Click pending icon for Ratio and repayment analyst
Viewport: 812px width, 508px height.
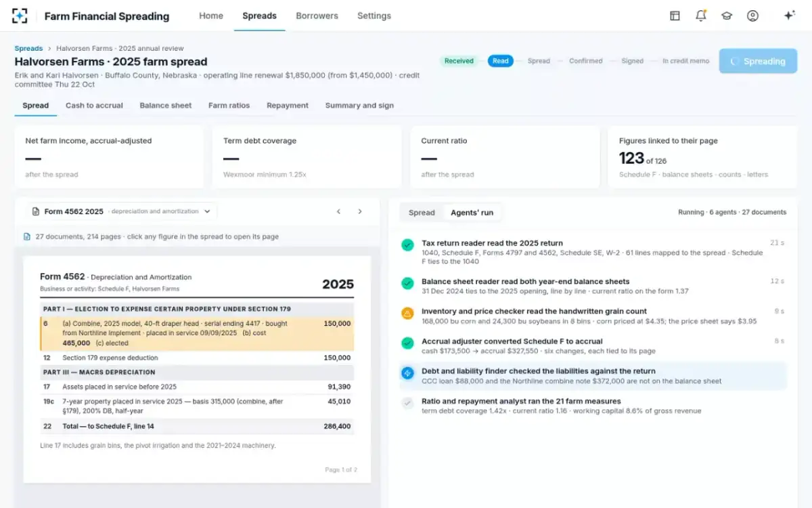(x=407, y=402)
